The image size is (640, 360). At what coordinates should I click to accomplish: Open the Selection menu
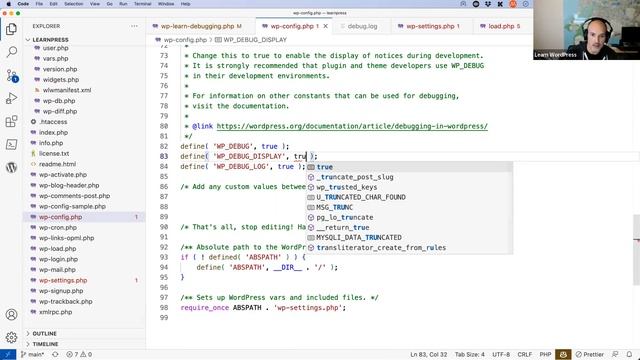(73, 4)
